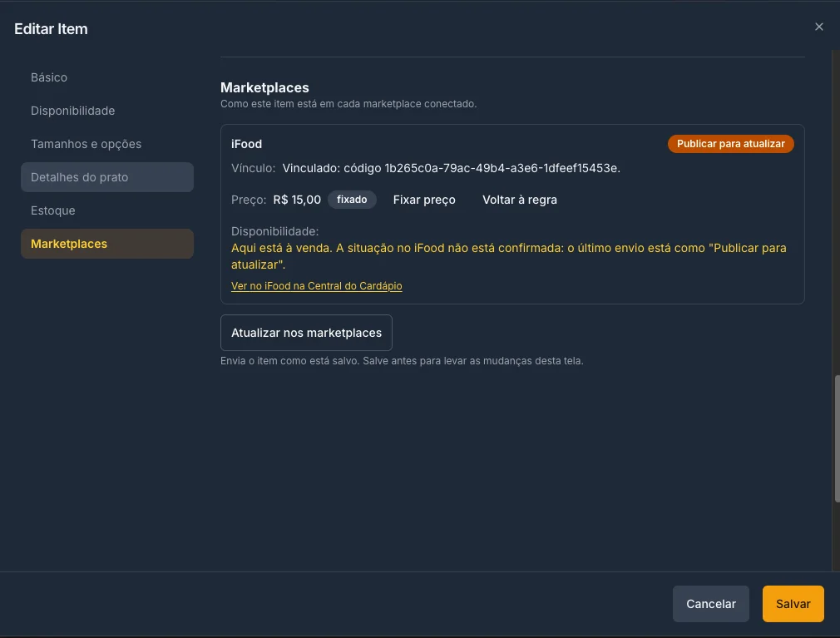
Task: Open Tamanhos e opções section
Action: [107, 144]
